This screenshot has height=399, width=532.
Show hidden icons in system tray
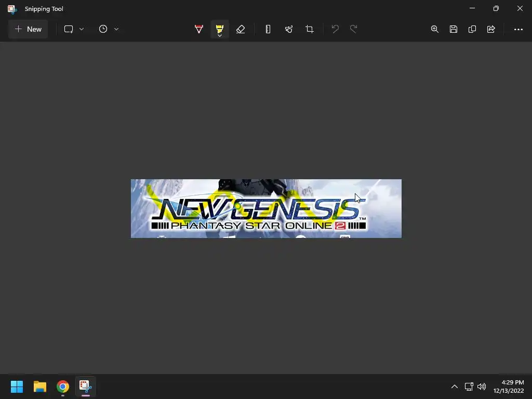pyautogui.click(x=454, y=387)
